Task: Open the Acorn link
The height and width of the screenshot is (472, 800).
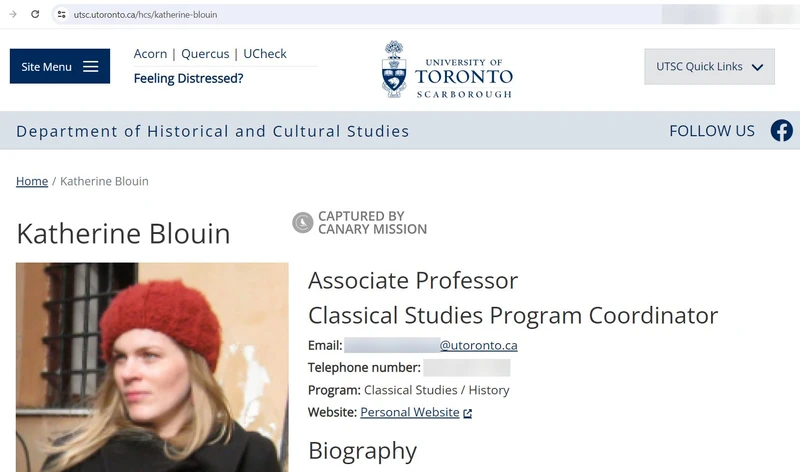Action: point(151,54)
